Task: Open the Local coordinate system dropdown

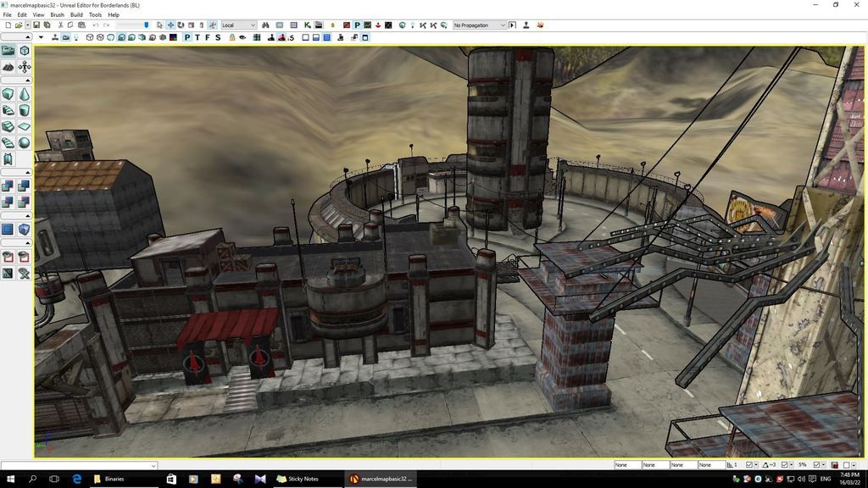Action: click(238, 25)
